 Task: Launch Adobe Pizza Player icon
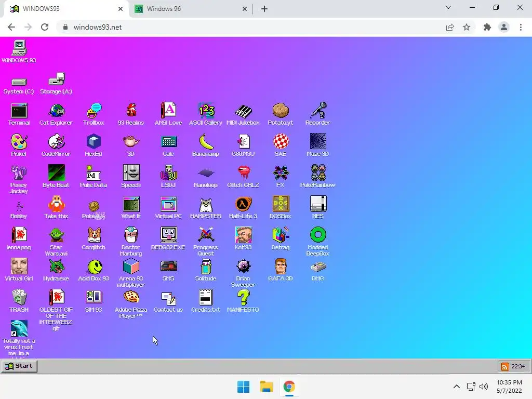tap(131, 304)
